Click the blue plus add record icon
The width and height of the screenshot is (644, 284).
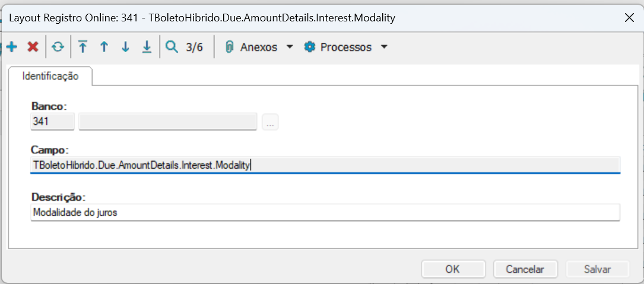tap(11, 47)
